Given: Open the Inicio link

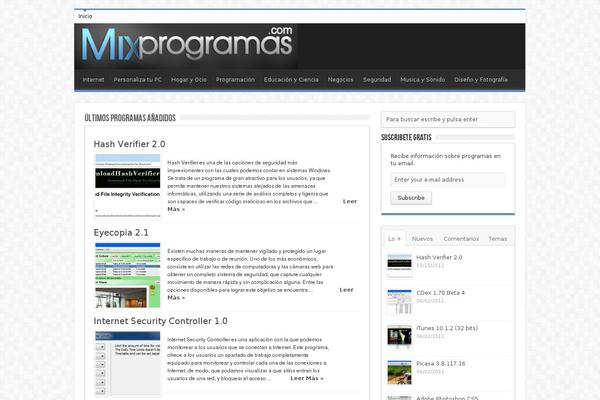Looking at the screenshot, I should coord(85,16).
